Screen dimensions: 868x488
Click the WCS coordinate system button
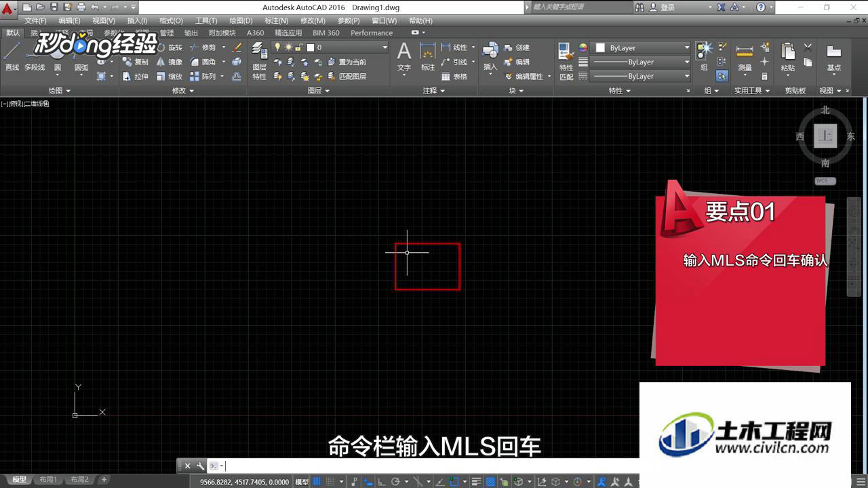click(x=825, y=181)
